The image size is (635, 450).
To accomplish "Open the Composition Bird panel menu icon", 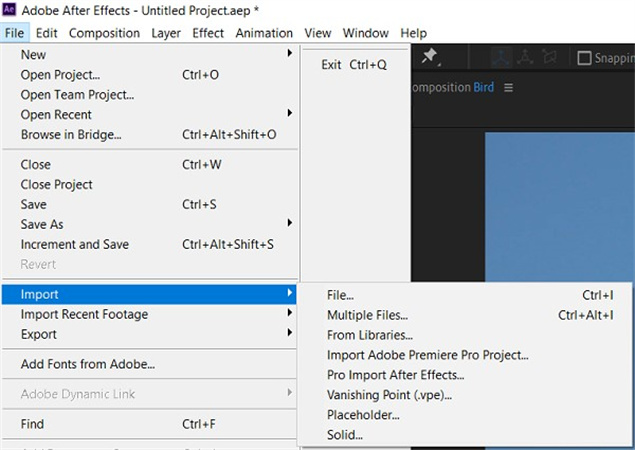I will [x=508, y=88].
